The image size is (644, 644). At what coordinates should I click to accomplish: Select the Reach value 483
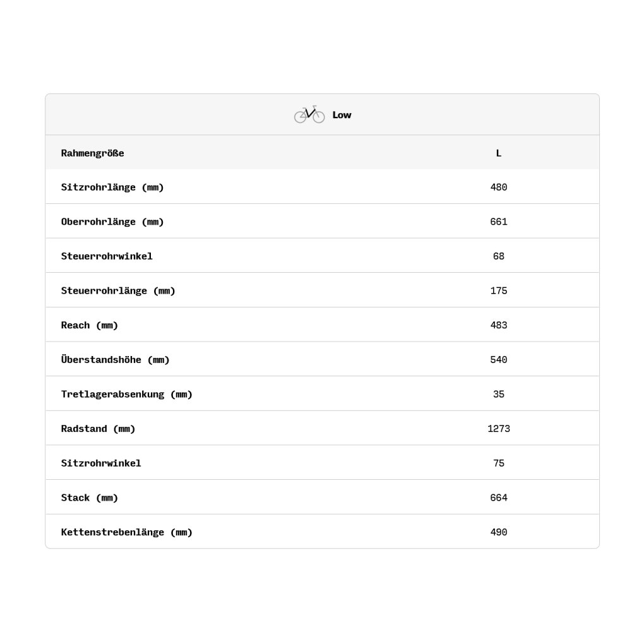(498, 325)
